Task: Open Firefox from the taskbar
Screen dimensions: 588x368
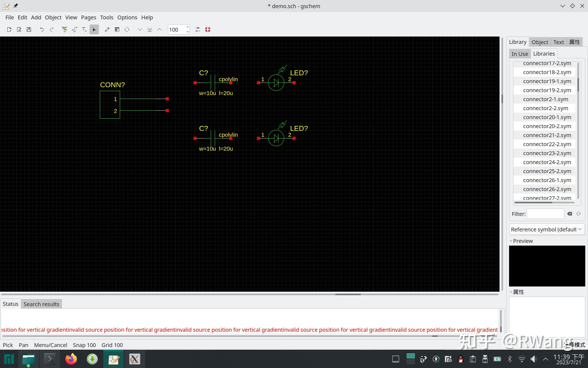Action: (71, 359)
